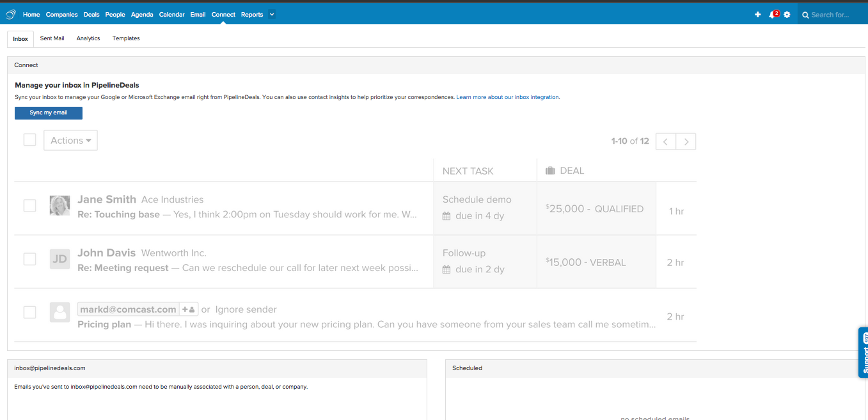Open Home in top navigation
Screen dimensions: 868x420
31,15
